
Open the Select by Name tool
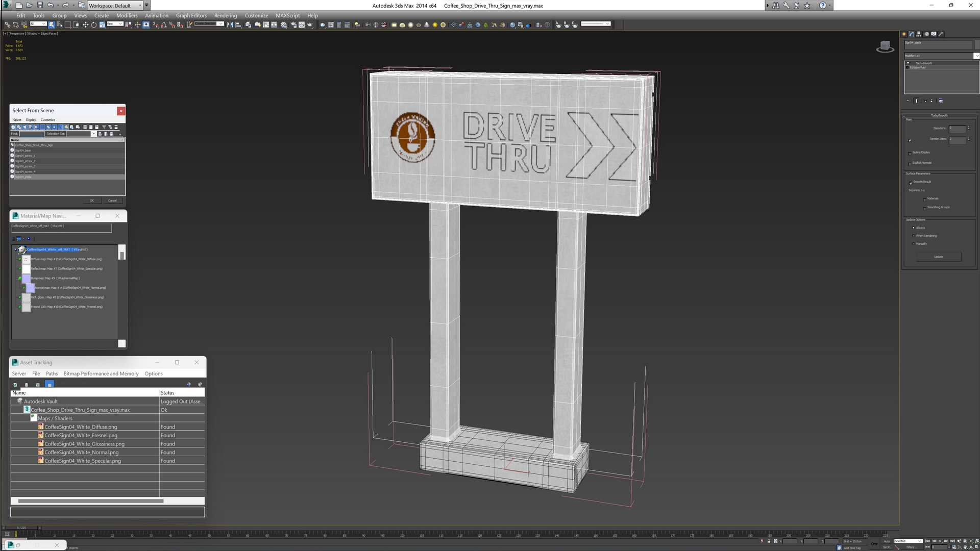pyautogui.click(x=60, y=24)
